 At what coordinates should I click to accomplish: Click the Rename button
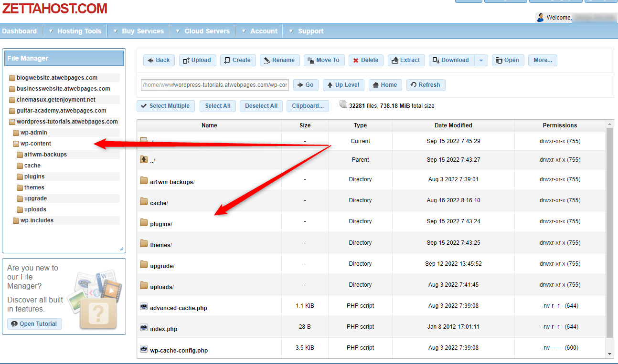[280, 60]
